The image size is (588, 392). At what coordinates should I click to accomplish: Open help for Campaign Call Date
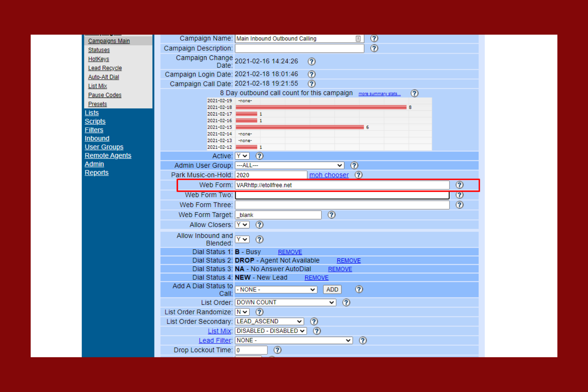[312, 84]
